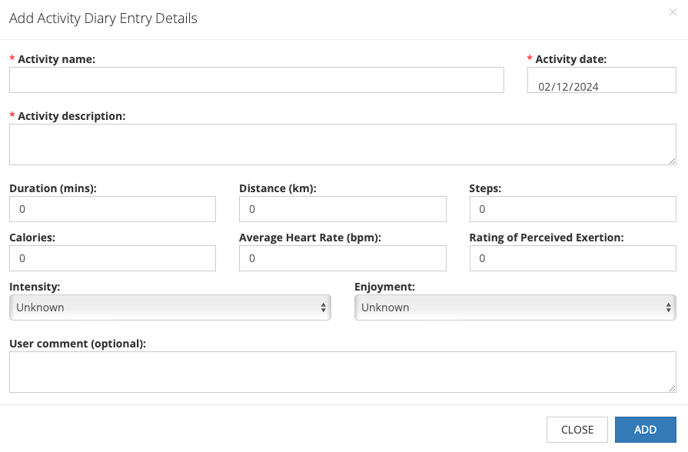Close the dialog with the X icon
Viewport: 688px width, 452px height.
672,12
